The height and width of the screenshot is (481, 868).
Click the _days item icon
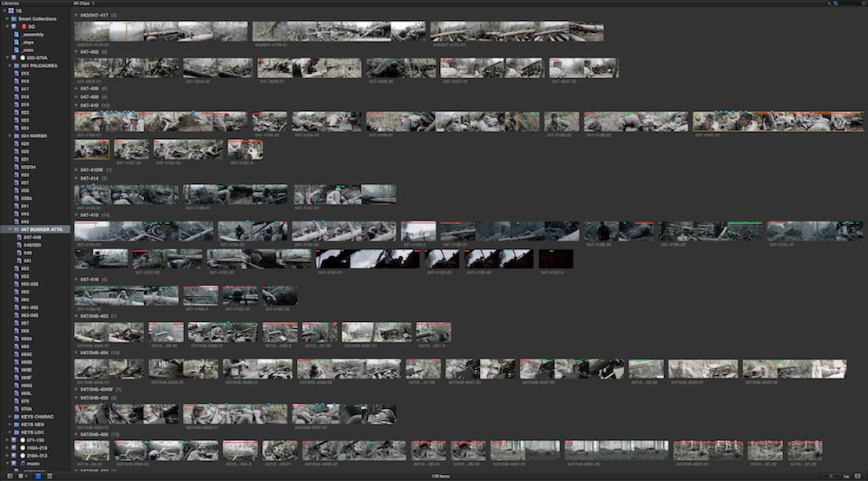click(x=16, y=42)
